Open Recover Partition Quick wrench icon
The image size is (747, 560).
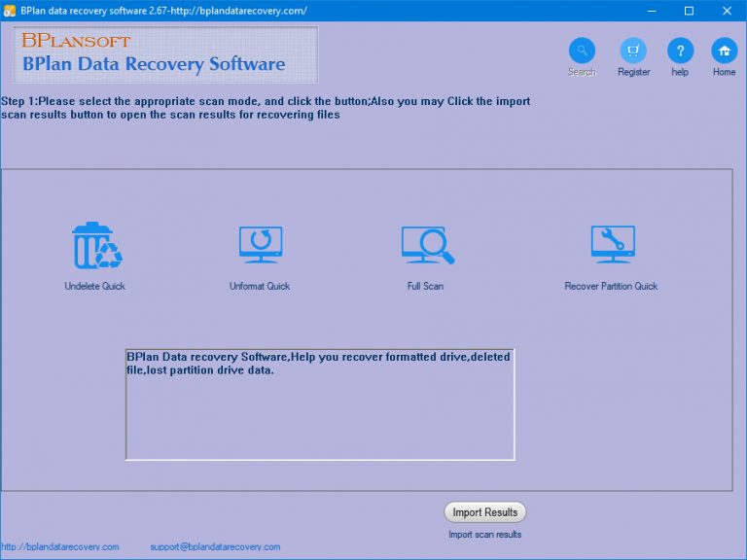tap(613, 244)
